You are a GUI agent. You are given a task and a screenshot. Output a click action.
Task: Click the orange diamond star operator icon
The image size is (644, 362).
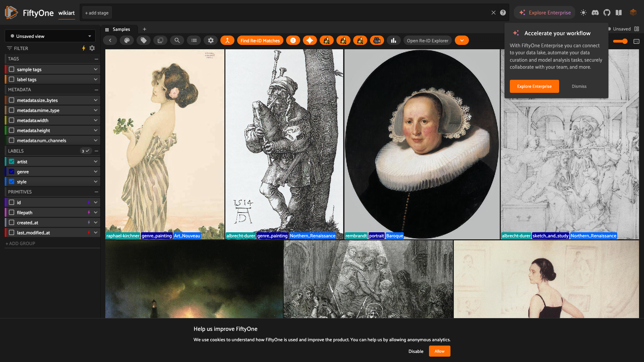coord(310,41)
